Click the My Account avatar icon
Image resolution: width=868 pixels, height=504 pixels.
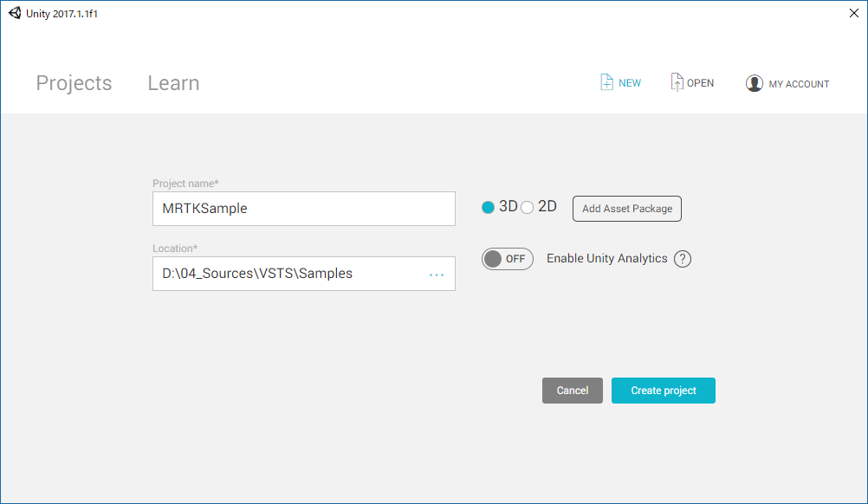point(754,83)
